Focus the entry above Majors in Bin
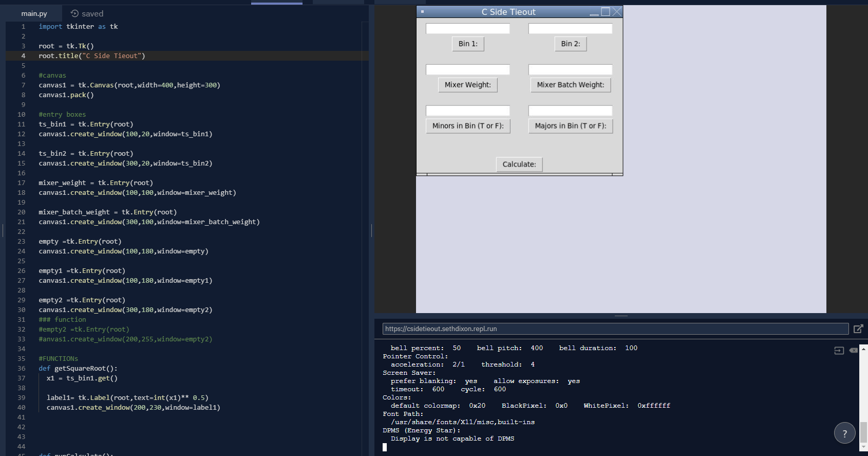Image resolution: width=868 pixels, height=456 pixels. (x=571, y=111)
